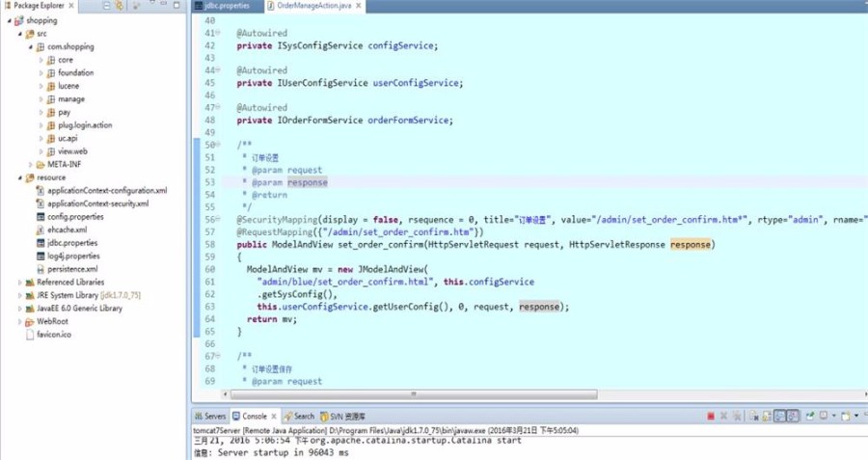Expand the lucene package
The image size is (868, 460).
41,86
